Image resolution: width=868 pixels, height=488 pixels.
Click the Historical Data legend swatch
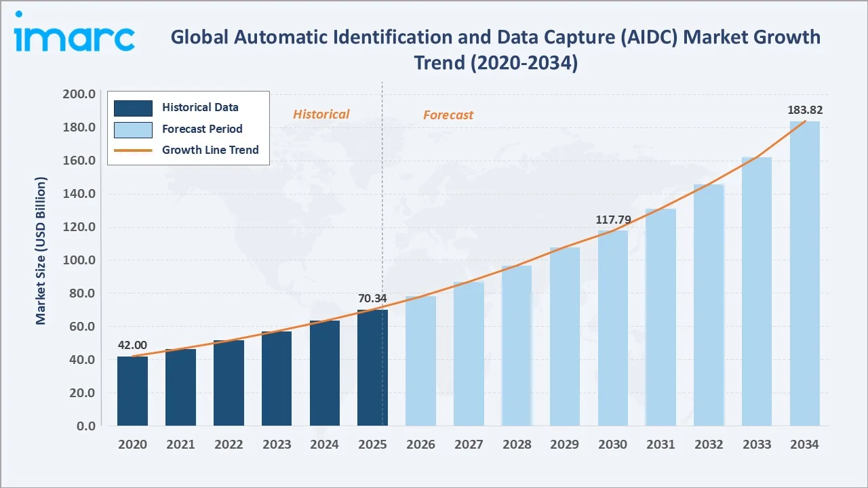133,107
